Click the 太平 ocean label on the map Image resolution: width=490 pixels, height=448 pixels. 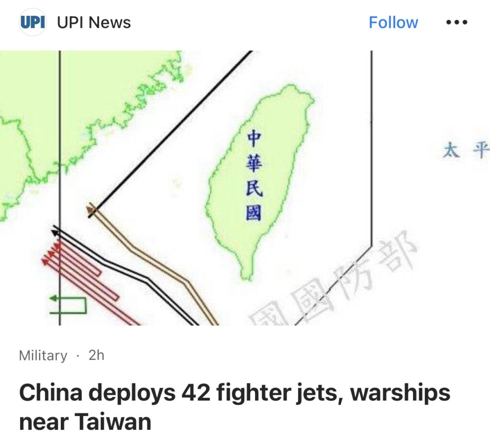point(466,150)
